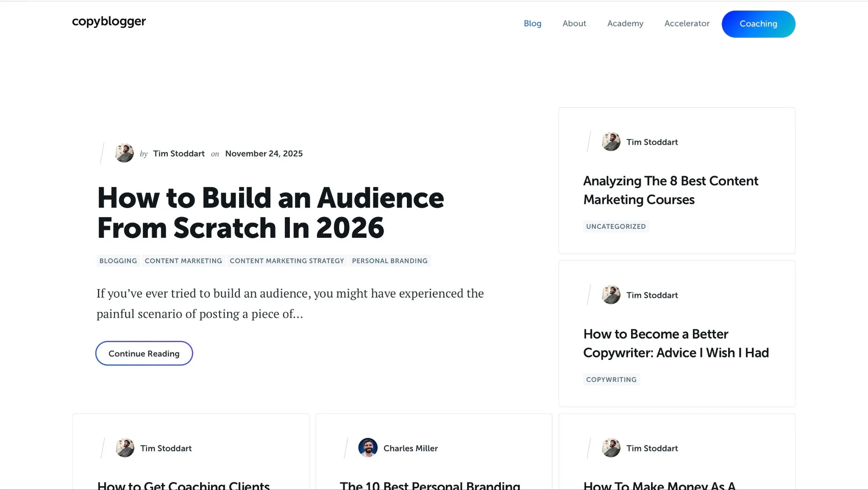Click the Coaching button
This screenshot has width=868, height=490.
(758, 24)
